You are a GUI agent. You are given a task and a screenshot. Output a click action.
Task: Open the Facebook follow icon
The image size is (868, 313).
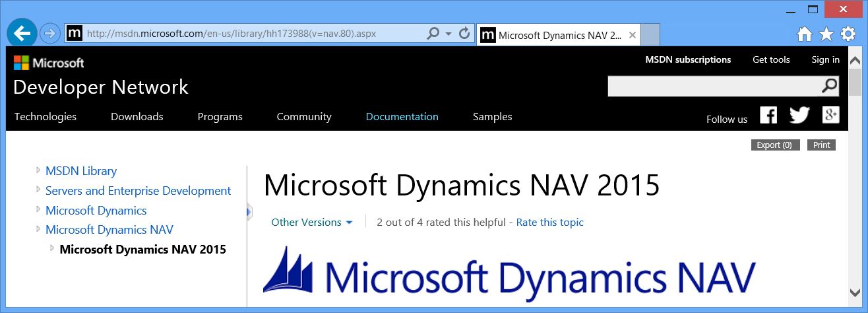coord(768,115)
